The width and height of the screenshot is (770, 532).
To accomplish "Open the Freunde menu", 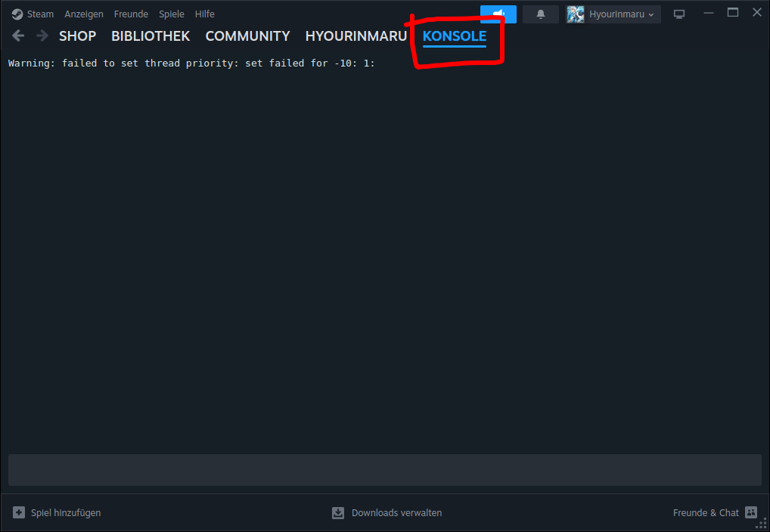I will pyautogui.click(x=131, y=14).
